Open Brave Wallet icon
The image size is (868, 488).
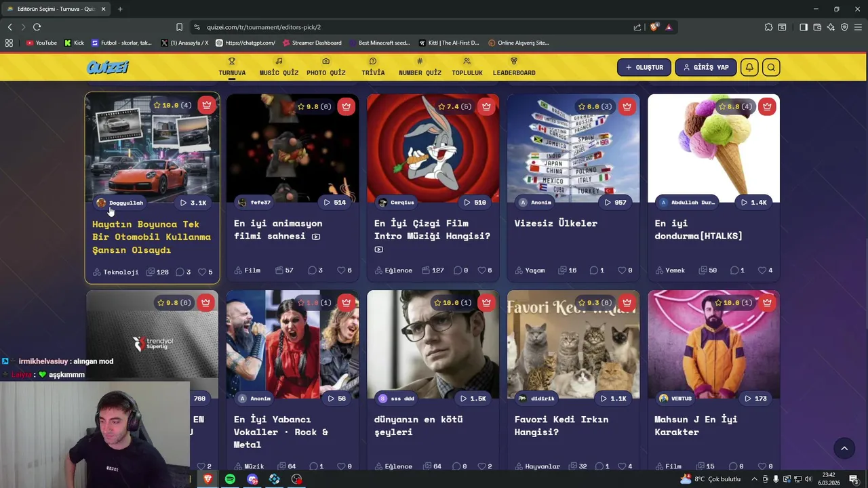[x=817, y=27]
